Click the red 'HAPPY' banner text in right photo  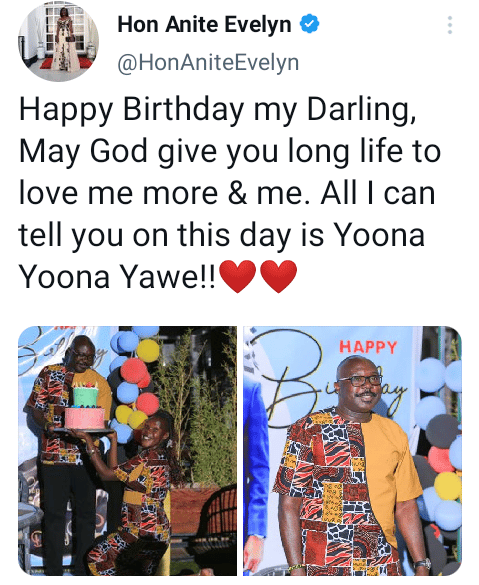[x=368, y=347]
